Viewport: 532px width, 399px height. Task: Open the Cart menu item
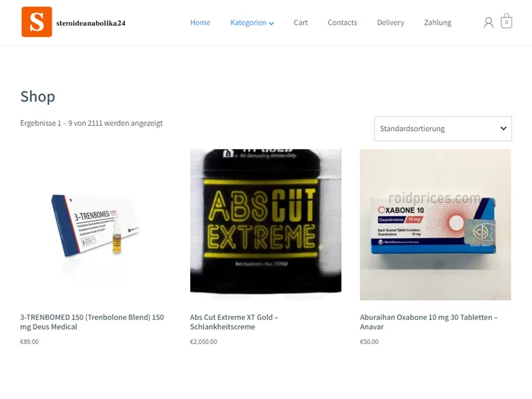pos(301,23)
